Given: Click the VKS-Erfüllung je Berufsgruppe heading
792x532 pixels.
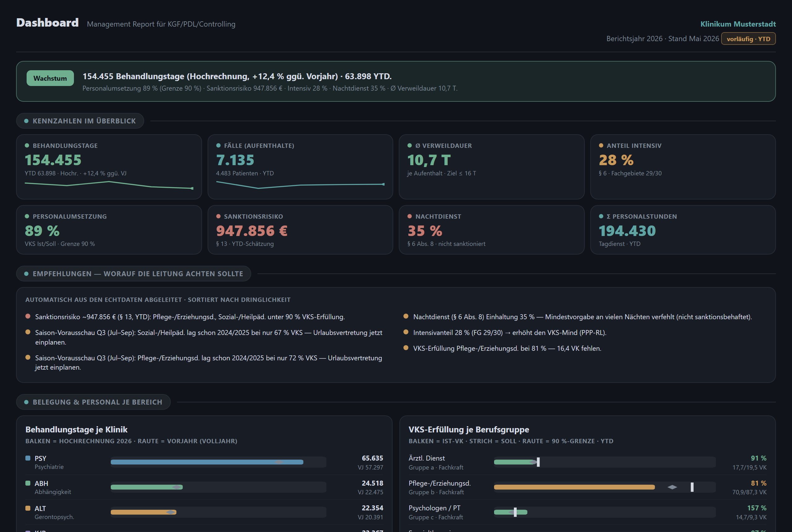Looking at the screenshot, I should [x=469, y=430].
